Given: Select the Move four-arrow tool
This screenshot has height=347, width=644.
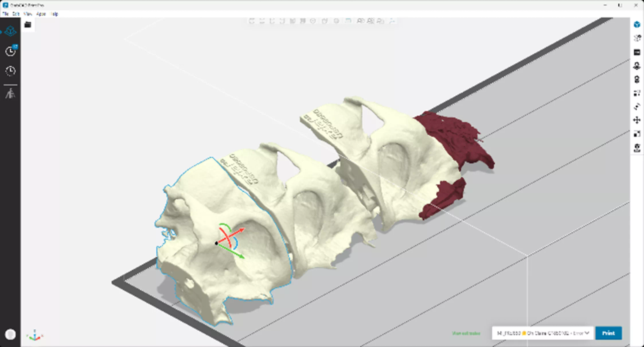Looking at the screenshot, I should pos(637,120).
